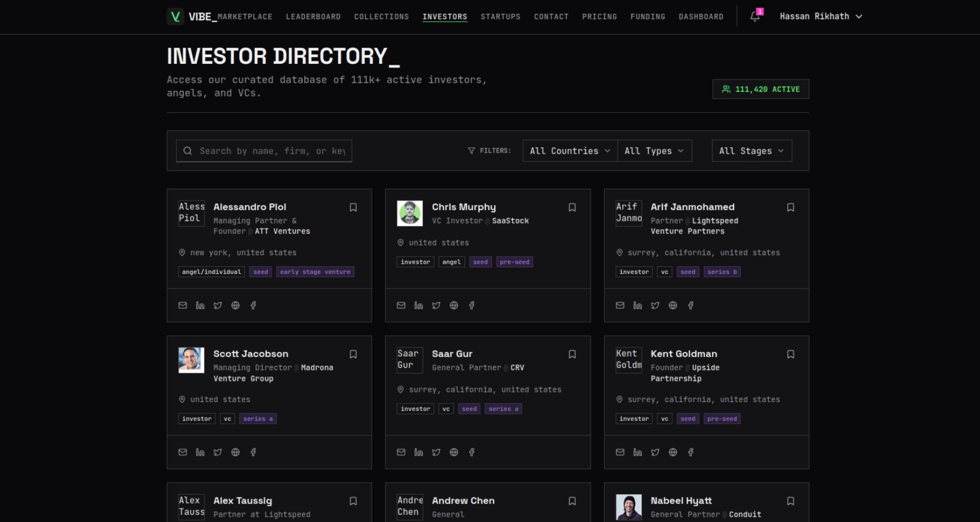Open Hassan Rikhath user account menu
This screenshot has width=980, height=522.
pos(820,16)
